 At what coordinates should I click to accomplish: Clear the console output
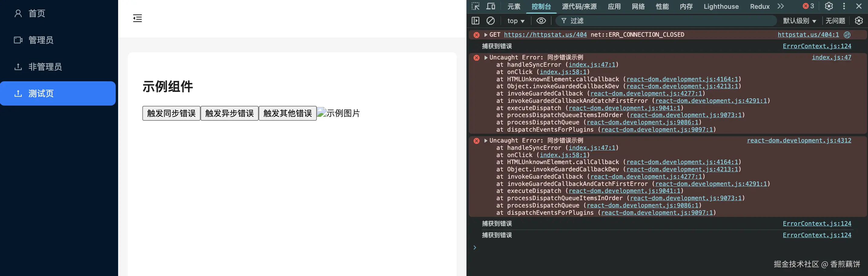491,21
